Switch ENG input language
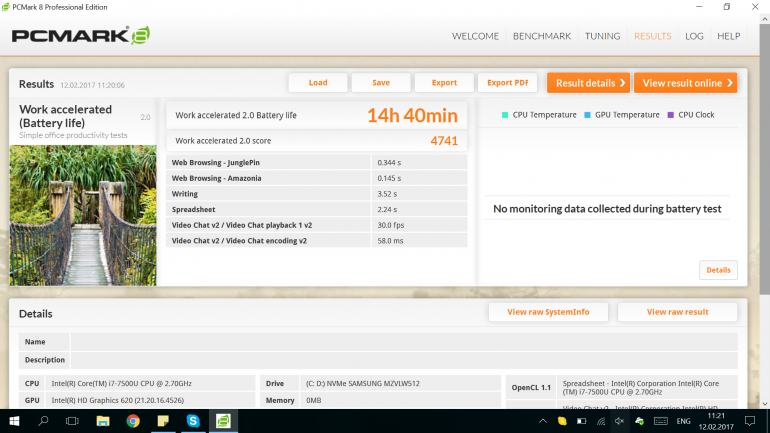The image size is (770, 433). (x=683, y=421)
